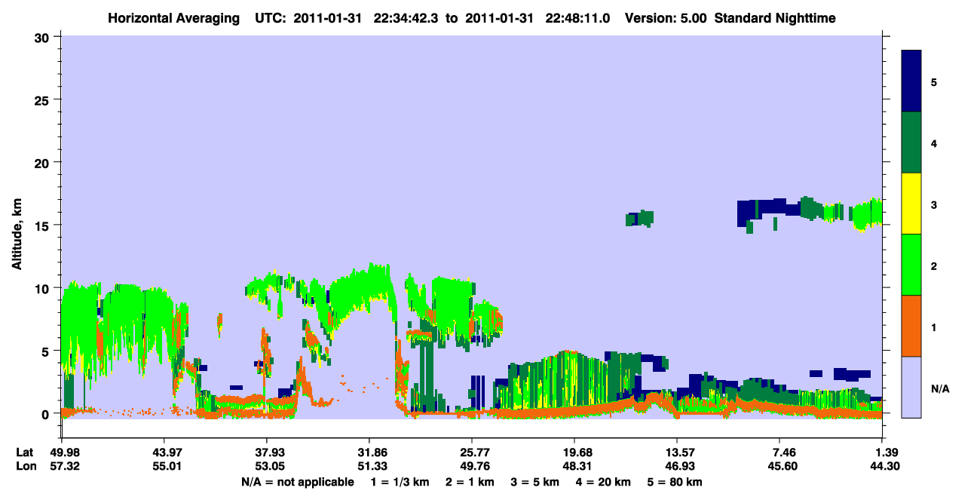Click the color bar label '4'

[x=934, y=143]
